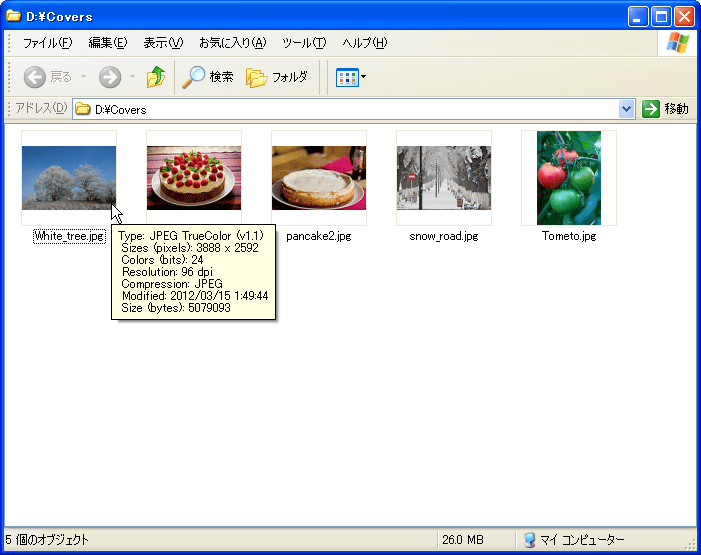Click the Tometo.jpg file name

click(x=569, y=236)
